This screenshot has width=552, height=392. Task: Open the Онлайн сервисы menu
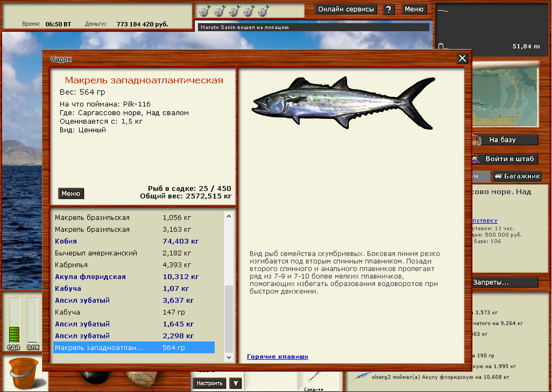pos(346,9)
